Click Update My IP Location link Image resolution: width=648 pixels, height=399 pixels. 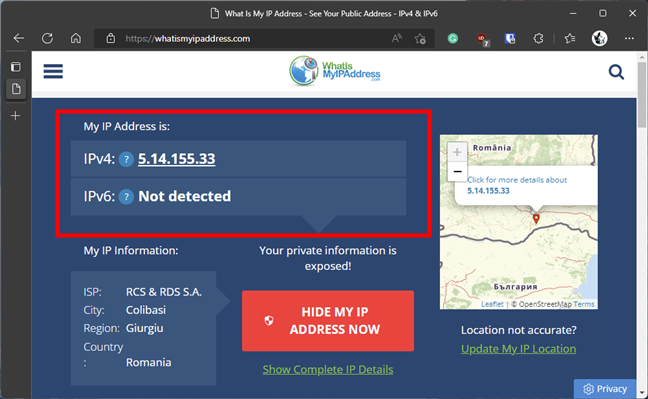518,349
